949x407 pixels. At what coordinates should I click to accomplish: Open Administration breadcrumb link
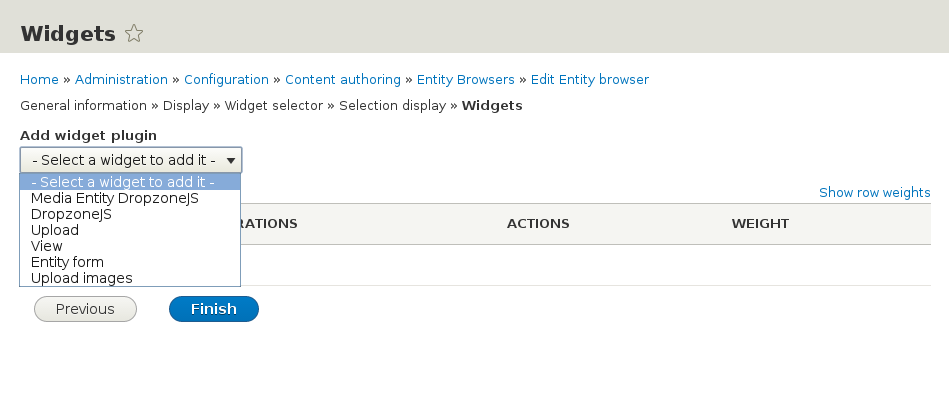pos(121,79)
